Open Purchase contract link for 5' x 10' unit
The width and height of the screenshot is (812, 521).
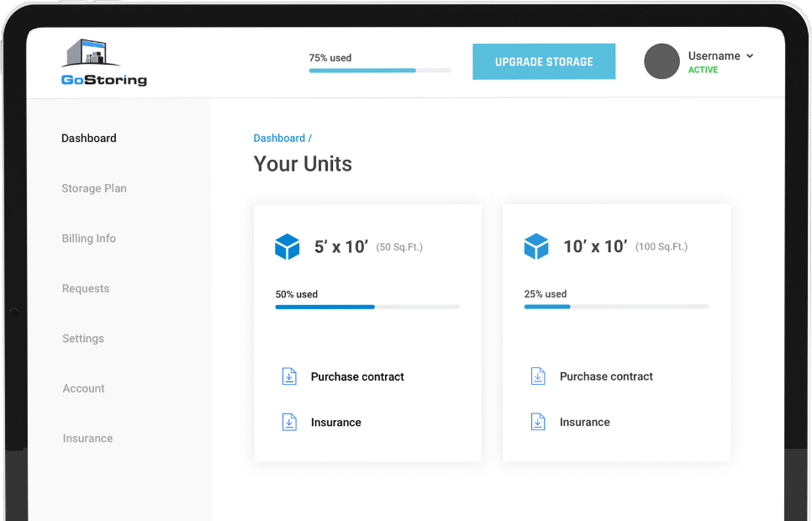357,376
